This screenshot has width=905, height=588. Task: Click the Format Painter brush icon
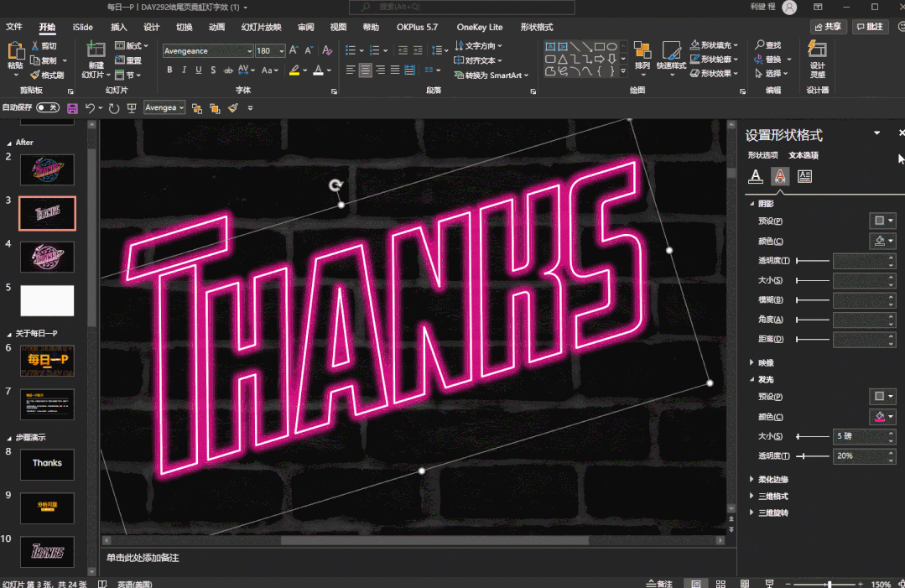click(x=35, y=75)
